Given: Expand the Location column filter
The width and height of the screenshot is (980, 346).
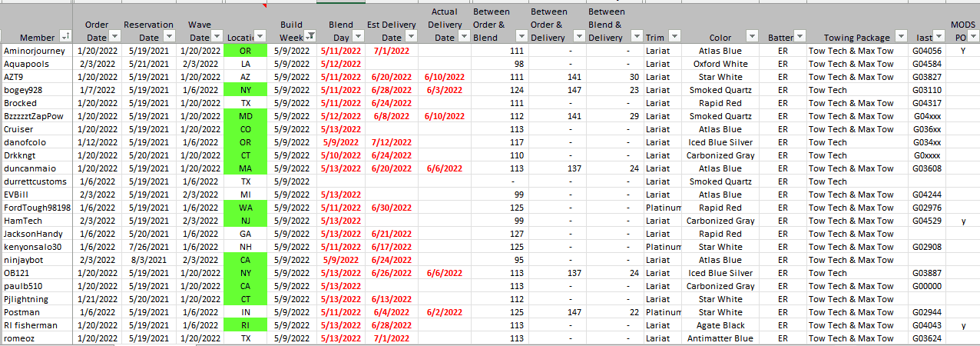Looking at the screenshot, I should [x=260, y=37].
